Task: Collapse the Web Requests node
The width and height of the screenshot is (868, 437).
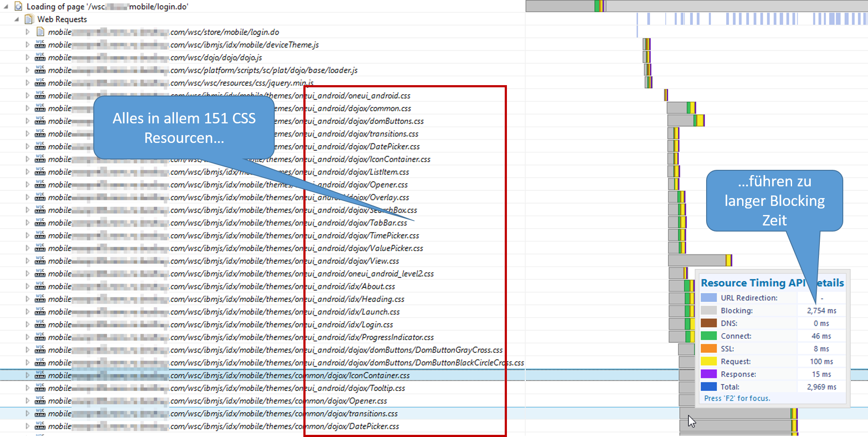Action: (16, 19)
